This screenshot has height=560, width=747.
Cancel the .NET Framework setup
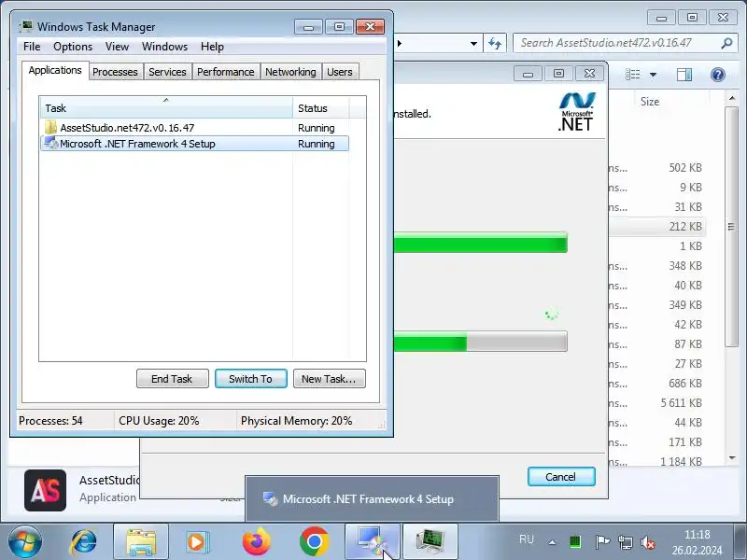pos(561,477)
